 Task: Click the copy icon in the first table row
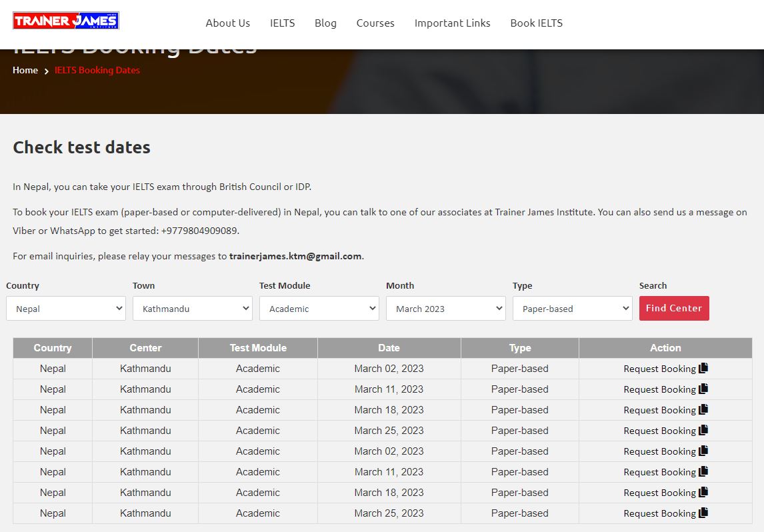point(703,368)
